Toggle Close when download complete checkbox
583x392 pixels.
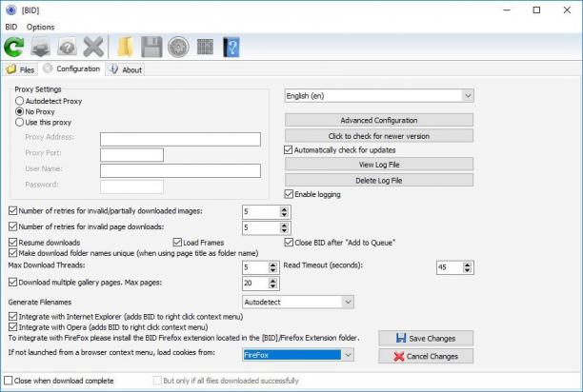(x=9, y=381)
